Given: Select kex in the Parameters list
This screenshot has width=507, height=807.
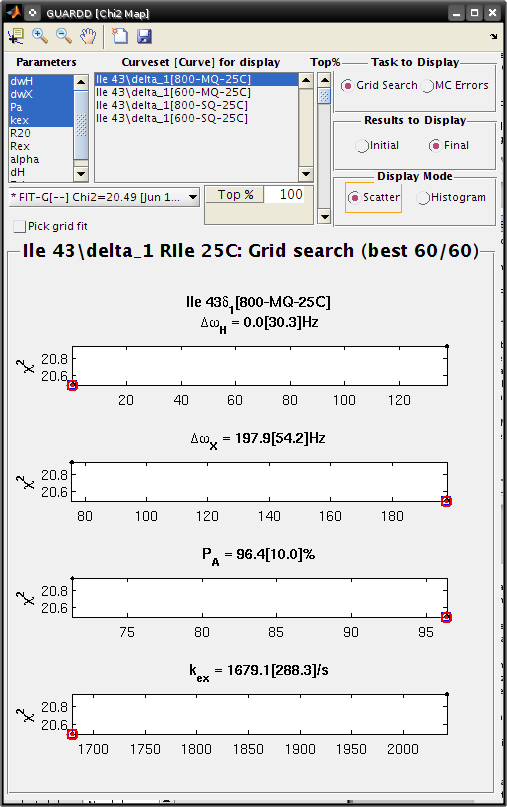Looking at the screenshot, I should [x=41, y=120].
